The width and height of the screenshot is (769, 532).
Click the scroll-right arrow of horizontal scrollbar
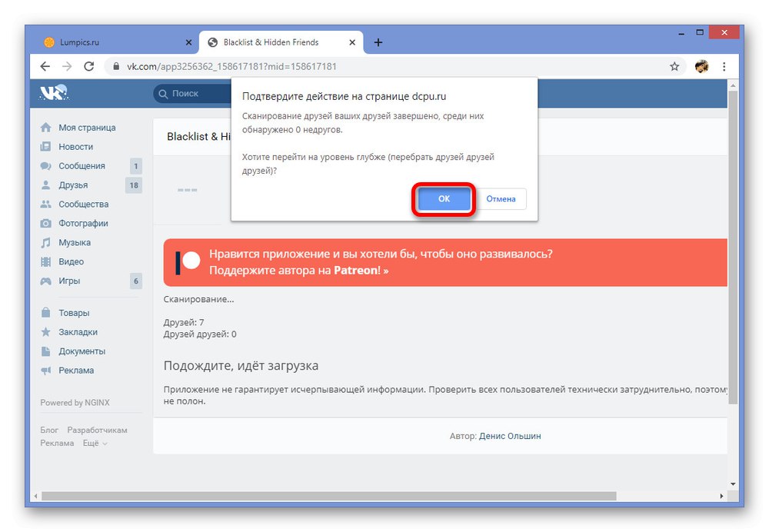(x=721, y=496)
